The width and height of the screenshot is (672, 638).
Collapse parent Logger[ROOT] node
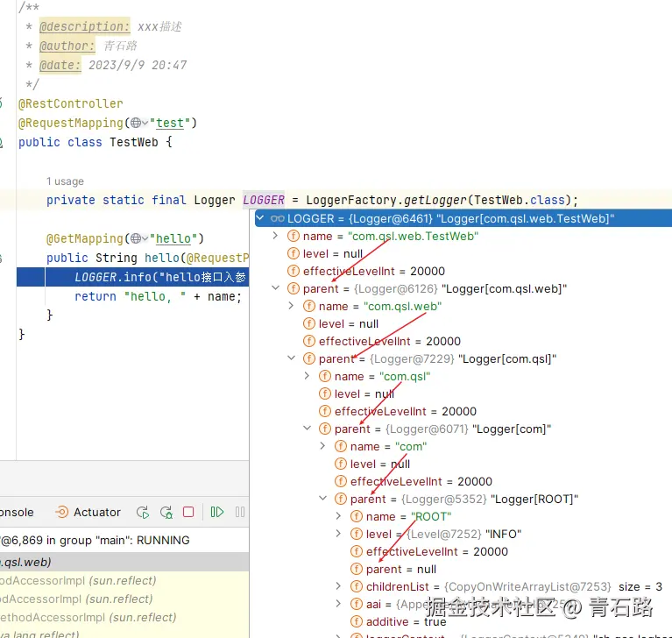click(x=323, y=499)
